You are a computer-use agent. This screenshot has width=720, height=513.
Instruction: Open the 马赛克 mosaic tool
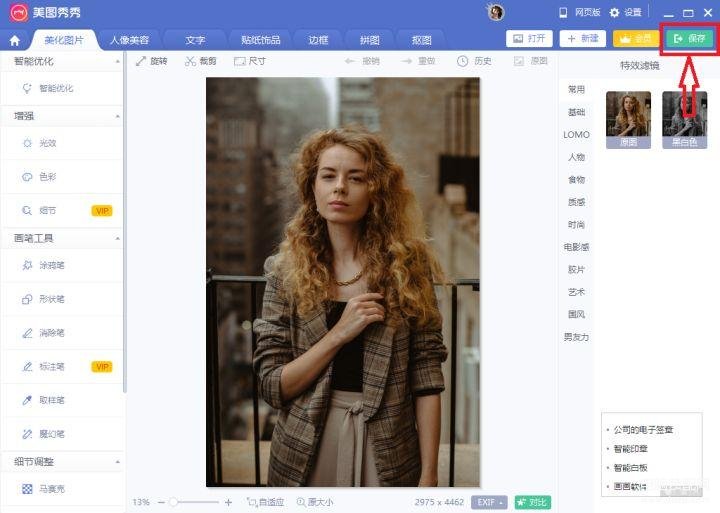[50, 488]
